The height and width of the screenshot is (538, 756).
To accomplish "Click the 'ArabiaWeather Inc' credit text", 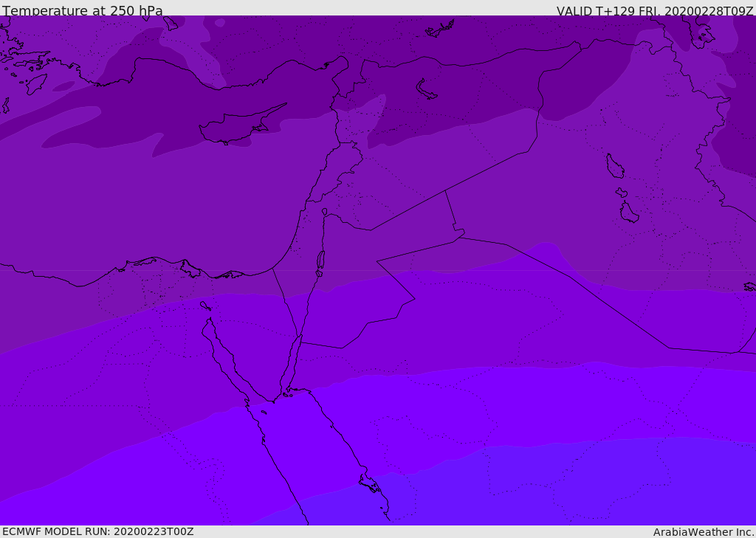I will point(703,532).
